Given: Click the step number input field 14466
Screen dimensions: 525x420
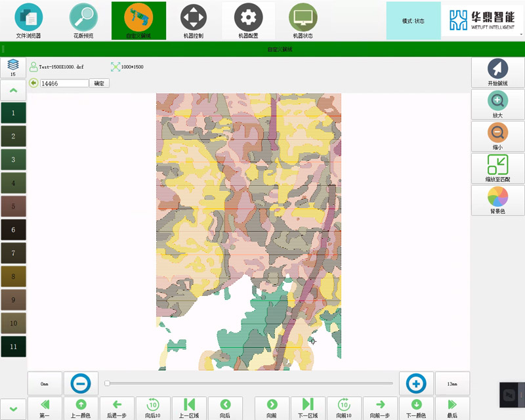Looking at the screenshot, I should [64, 83].
